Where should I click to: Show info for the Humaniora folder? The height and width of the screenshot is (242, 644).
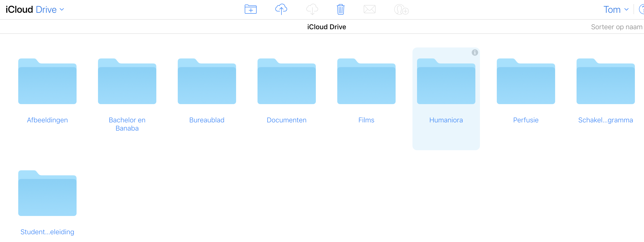tap(475, 52)
